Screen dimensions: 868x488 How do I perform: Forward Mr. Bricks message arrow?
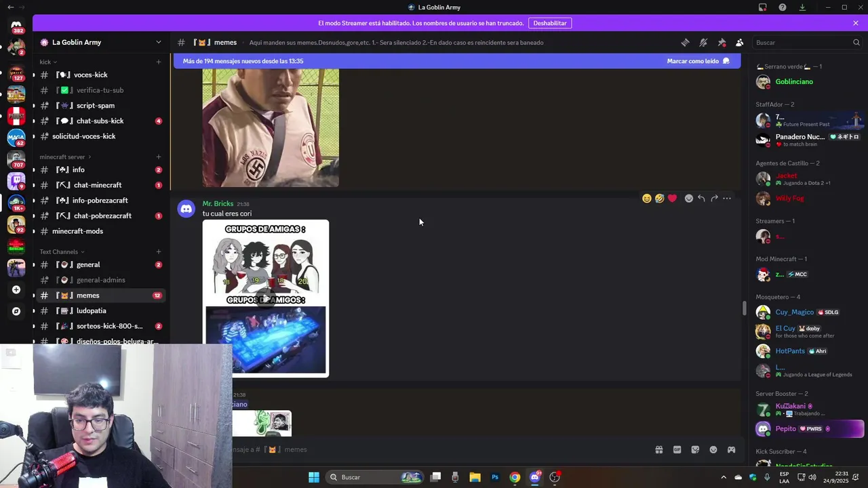(x=714, y=199)
